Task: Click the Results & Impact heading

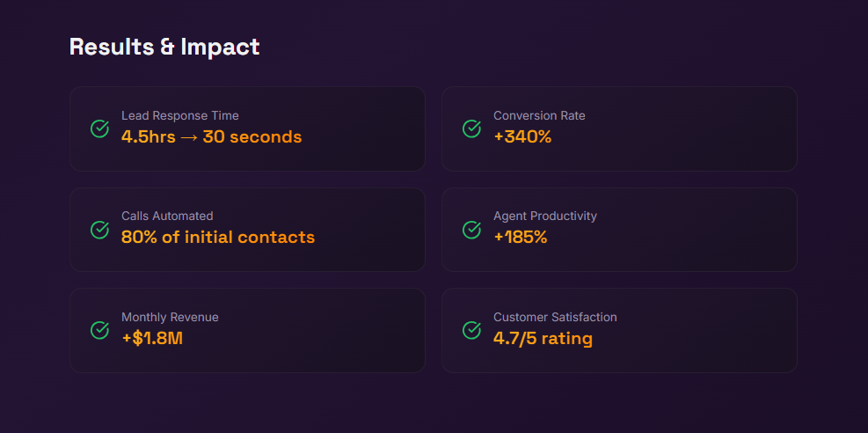Action: coord(164,47)
